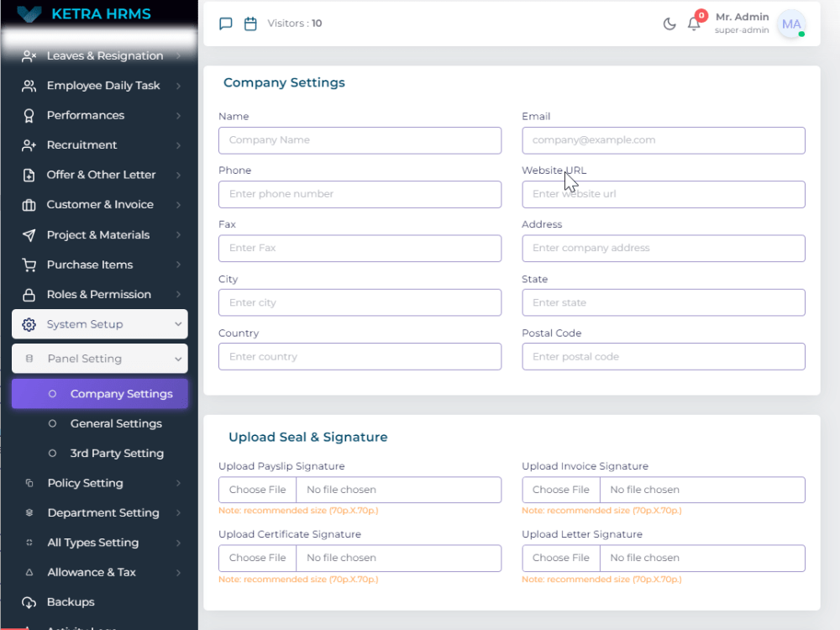Open the Leaves & Resignation sidebar icon
The height and width of the screenshot is (630, 840).
[x=26, y=55]
